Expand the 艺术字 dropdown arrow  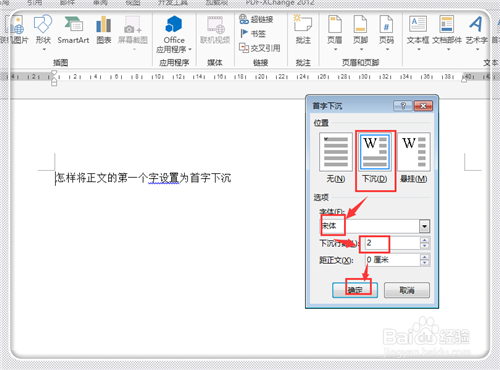point(477,49)
